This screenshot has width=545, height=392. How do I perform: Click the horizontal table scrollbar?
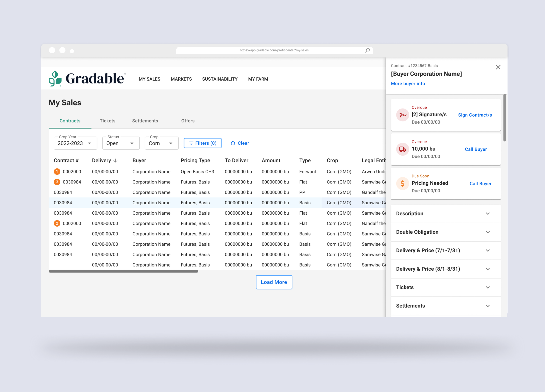[x=123, y=271]
